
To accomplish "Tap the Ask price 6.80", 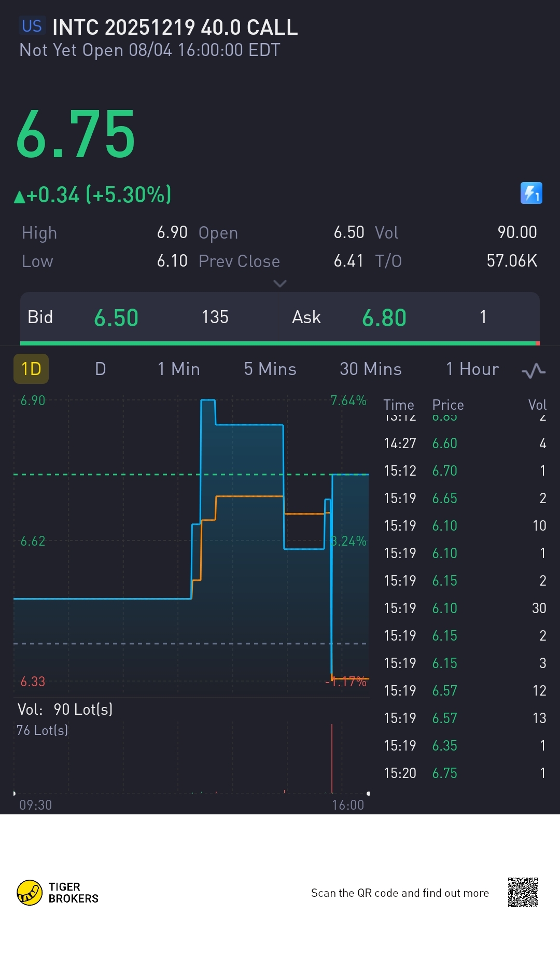I will (384, 317).
